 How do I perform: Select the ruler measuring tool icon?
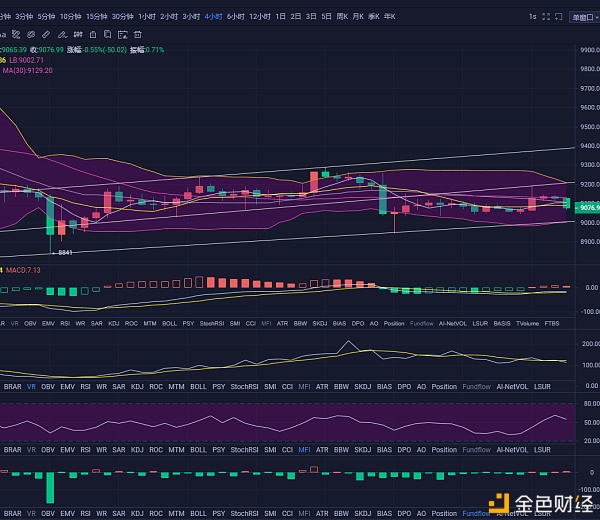click(x=46, y=35)
